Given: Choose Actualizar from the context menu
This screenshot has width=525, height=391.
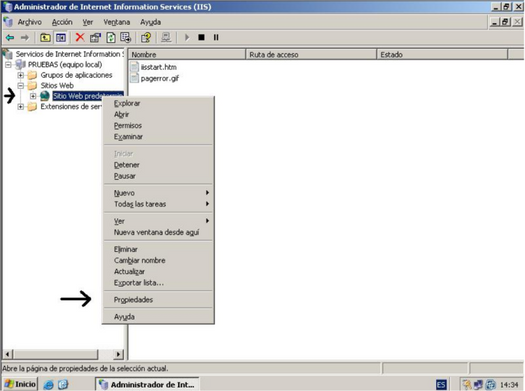Looking at the screenshot, I should point(158,271).
